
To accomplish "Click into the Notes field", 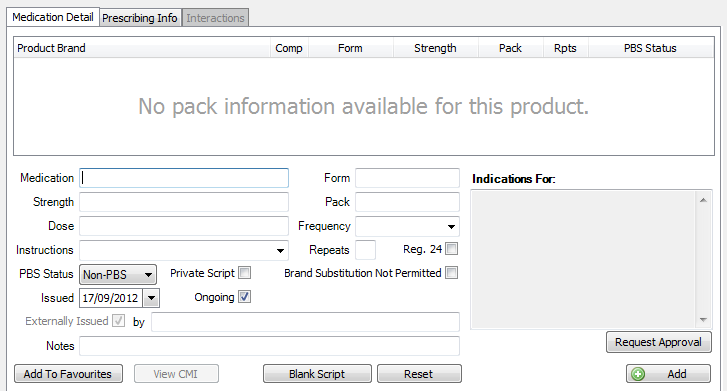I will pyautogui.click(x=269, y=346).
